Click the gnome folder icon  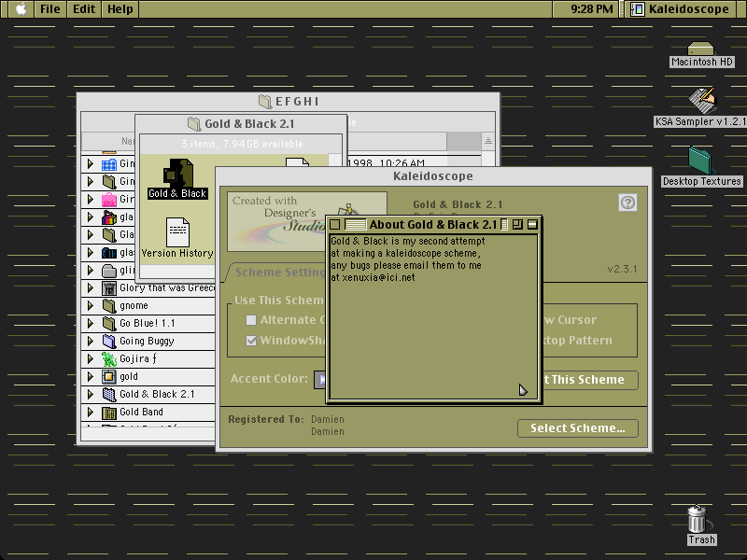109,306
